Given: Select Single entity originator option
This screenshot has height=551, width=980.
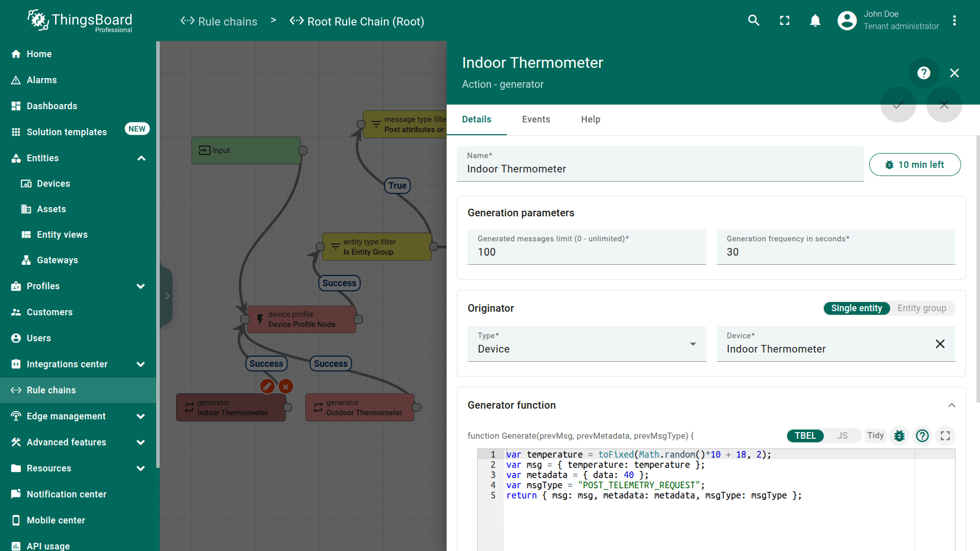Looking at the screenshot, I should coord(856,308).
